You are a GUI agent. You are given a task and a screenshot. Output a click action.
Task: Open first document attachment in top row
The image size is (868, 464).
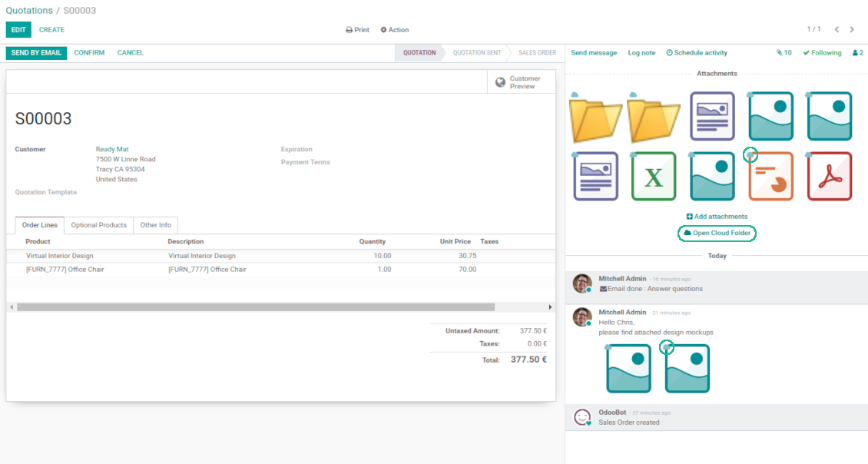[x=712, y=117]
